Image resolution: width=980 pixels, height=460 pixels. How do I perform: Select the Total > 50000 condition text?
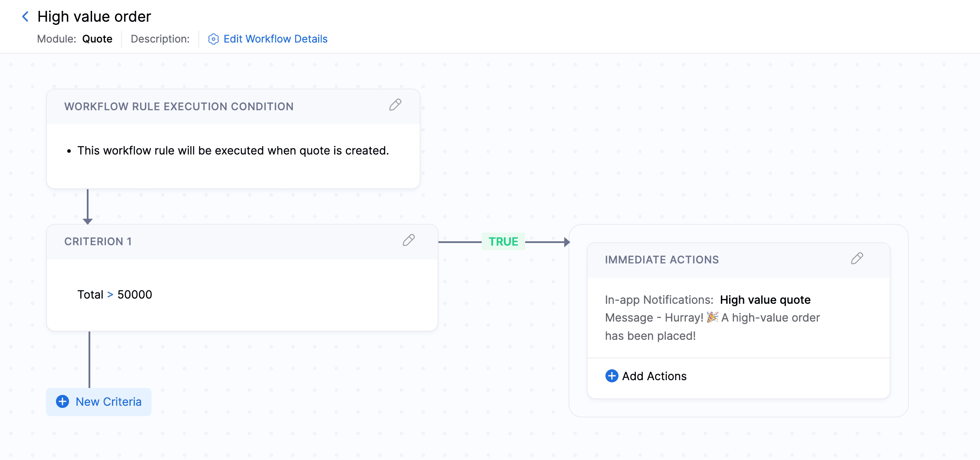pos(114,294)
